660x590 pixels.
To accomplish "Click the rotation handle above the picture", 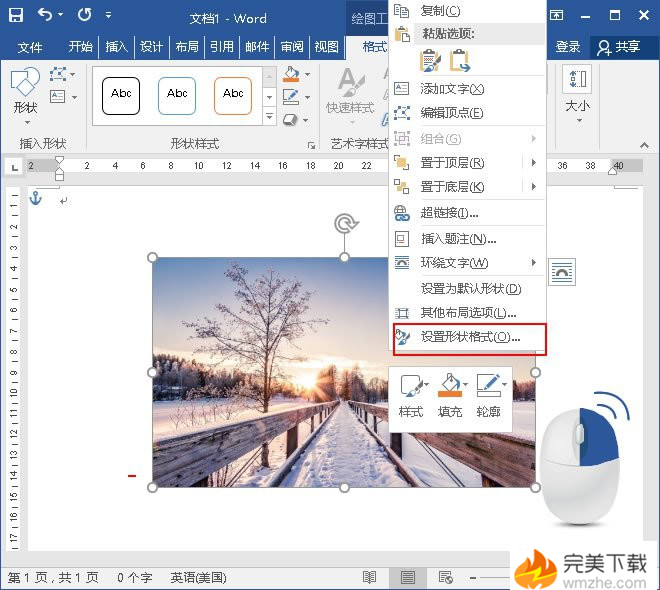I will (x=345, y=223).
